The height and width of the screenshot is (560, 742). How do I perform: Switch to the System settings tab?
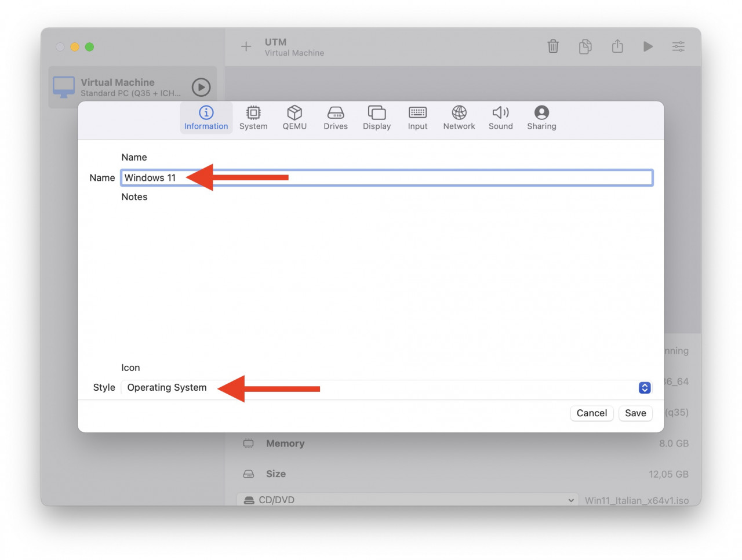click(x=253, y=118)
